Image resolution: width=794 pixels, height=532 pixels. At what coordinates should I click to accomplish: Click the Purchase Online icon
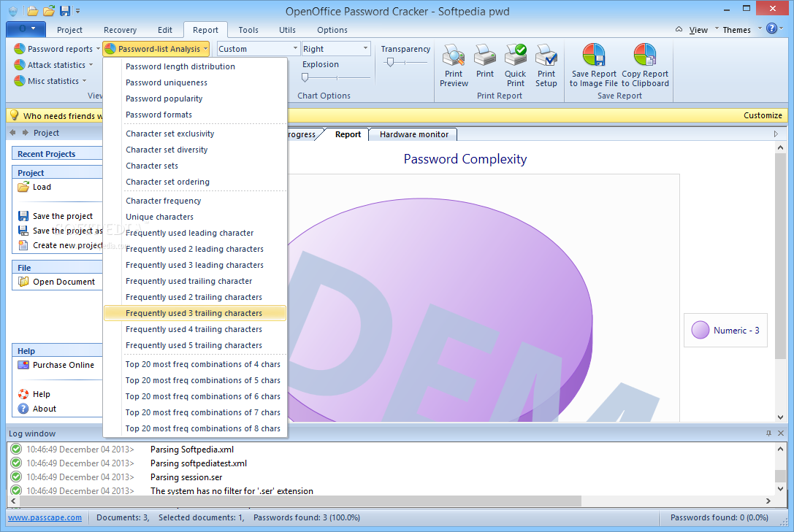[23, 365]
